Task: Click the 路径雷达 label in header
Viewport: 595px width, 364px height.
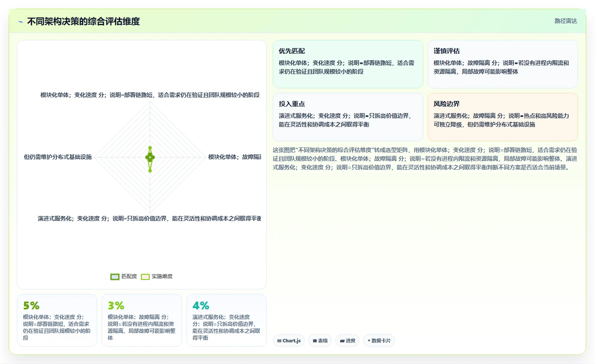Action: tap(566, 21)
